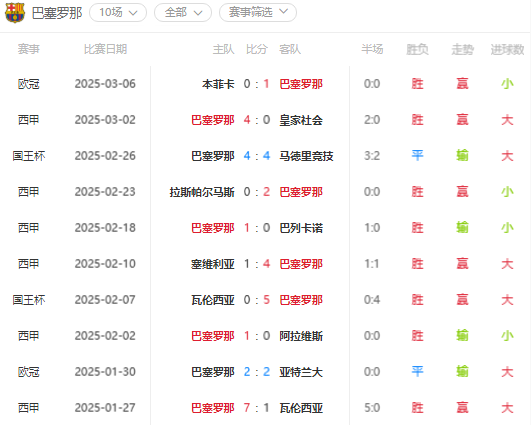Click the 进球数 column header

tap(507, 49)
